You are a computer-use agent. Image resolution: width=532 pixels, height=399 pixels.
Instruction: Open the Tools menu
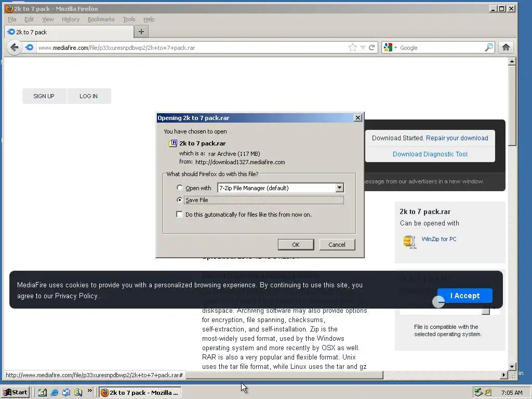tap(129, 19)
